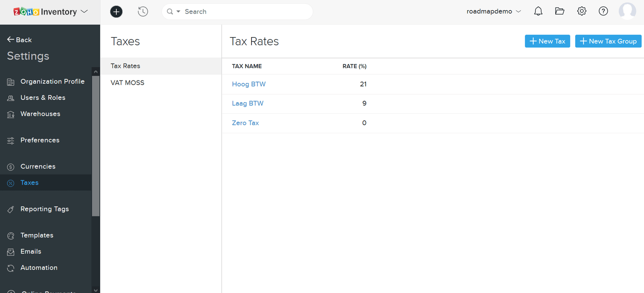Click the Automation refresh icon
Viewport: 644px width, 293px height.
point(11,268)
